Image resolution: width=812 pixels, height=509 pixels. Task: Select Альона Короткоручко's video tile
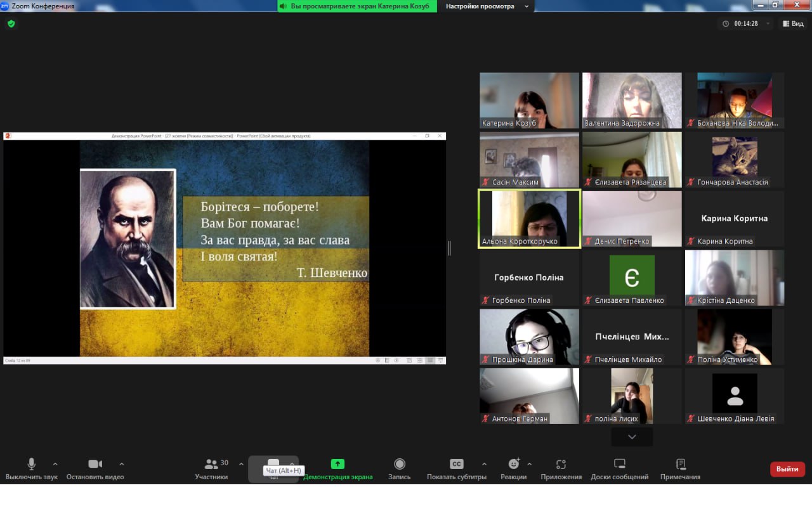[529, 219]
